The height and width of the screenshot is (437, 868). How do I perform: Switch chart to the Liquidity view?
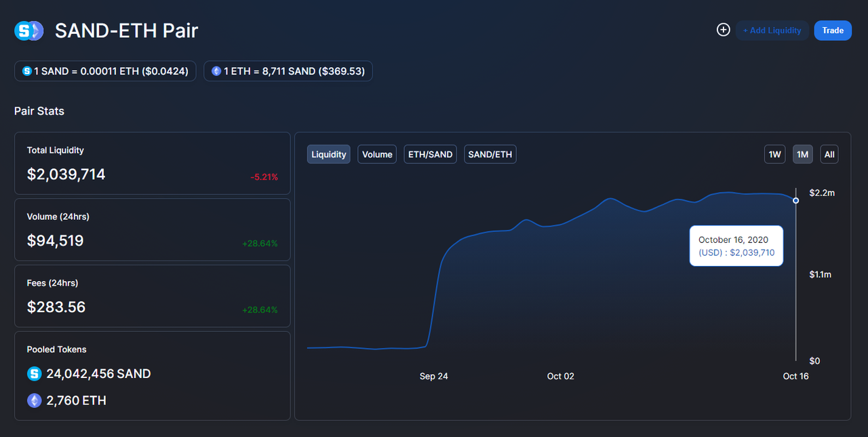329,154
